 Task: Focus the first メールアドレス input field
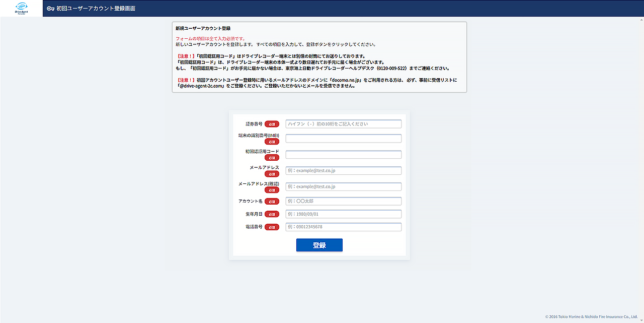click(343, 171)
